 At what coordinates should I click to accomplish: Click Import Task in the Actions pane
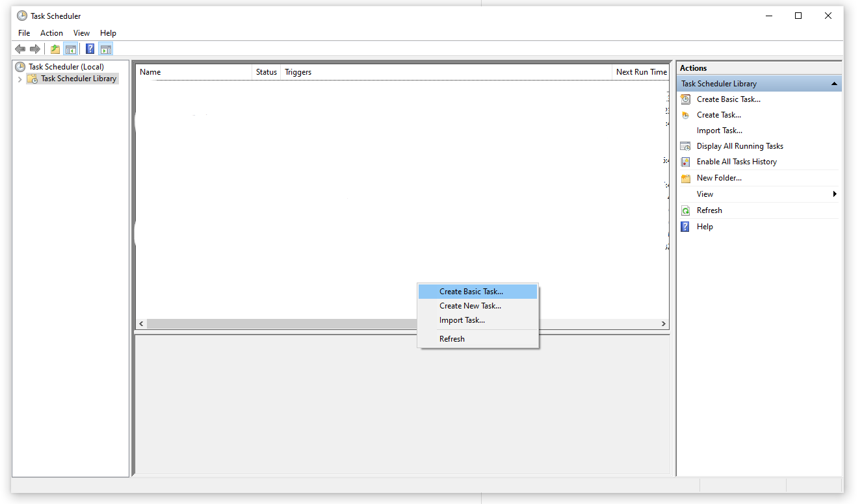(720, 130)
